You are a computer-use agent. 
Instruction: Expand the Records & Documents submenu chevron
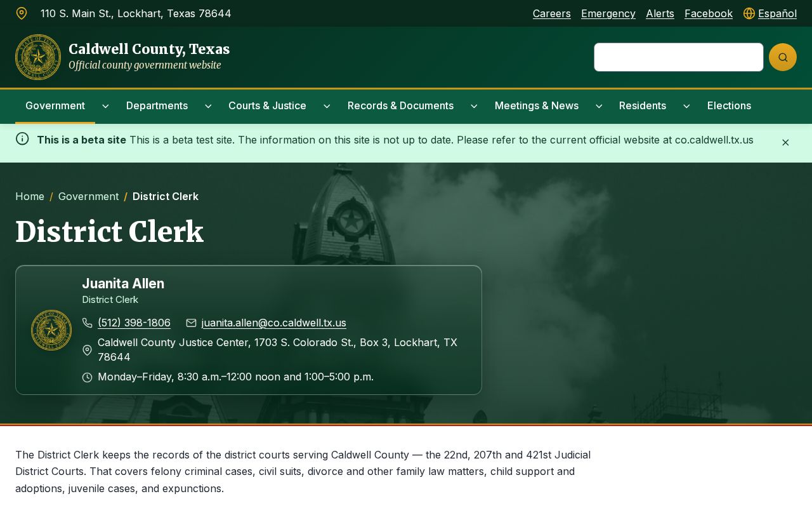pos(474,106)
